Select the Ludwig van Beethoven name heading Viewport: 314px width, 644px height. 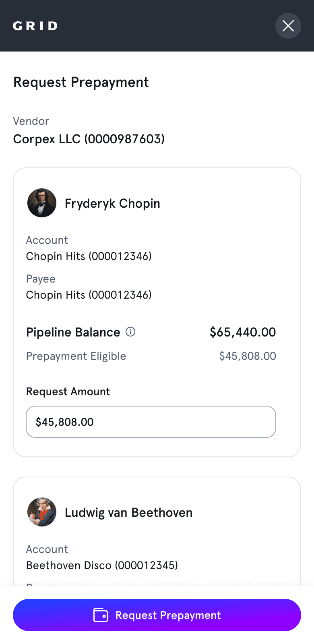point(129,512)
